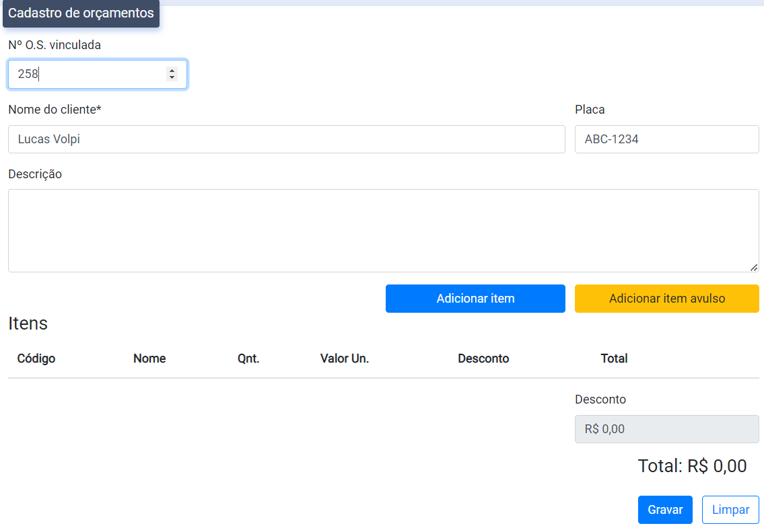Screen dimensions: 764x532
Task: Select the Qnt. column header
Action: click(248, 358)
